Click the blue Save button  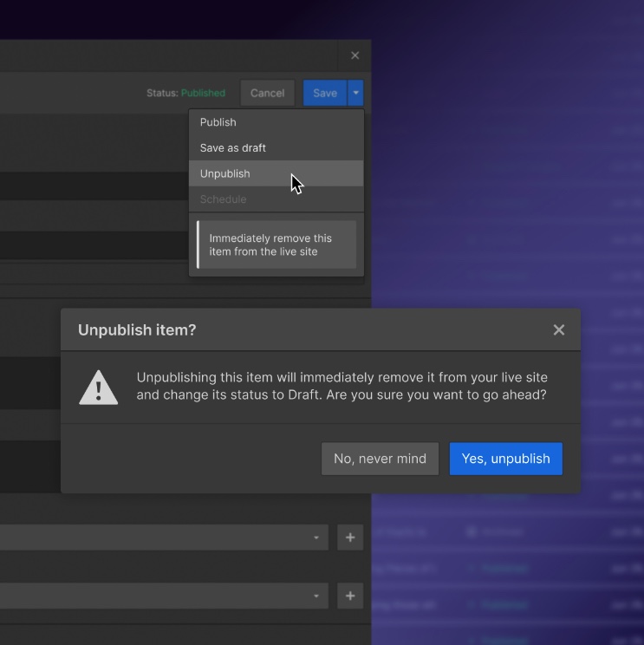tap(324, 93)
